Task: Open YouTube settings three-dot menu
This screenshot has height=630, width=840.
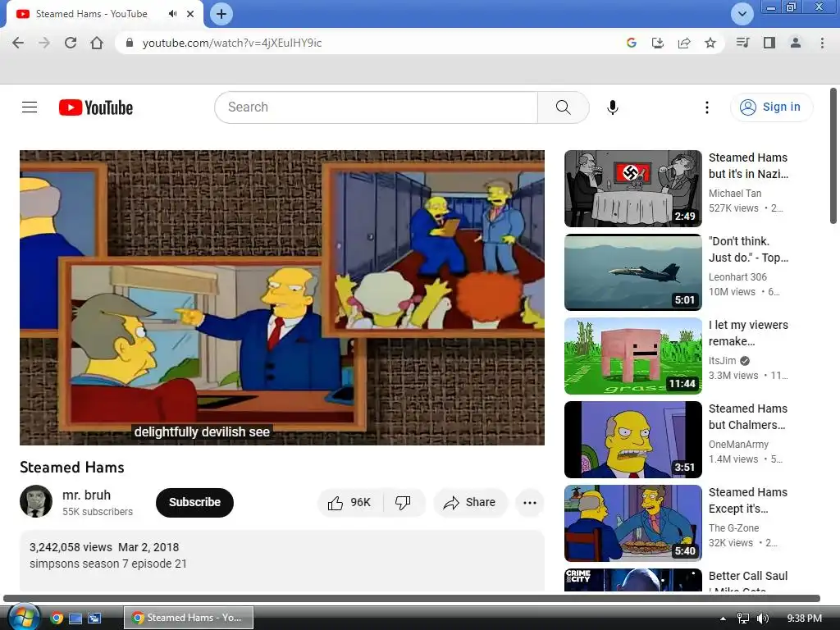Action: click(706, 107)
